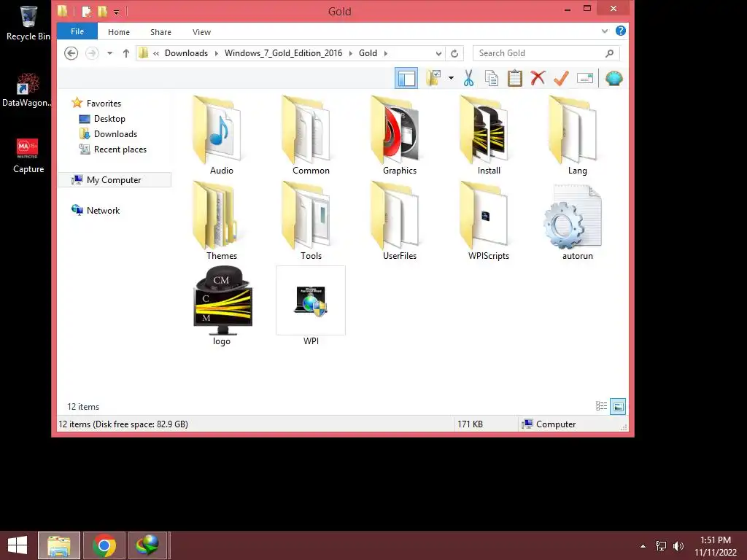This screenshot has height=560, width=747.
Task: Switch to the Home ribbon tab
Action: [119, 32]
